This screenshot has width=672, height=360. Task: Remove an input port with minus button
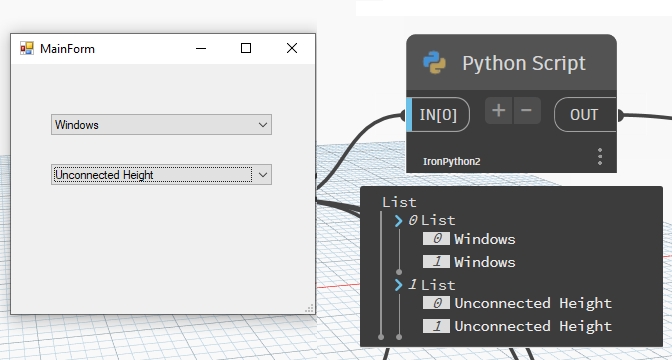click(527, 111)
